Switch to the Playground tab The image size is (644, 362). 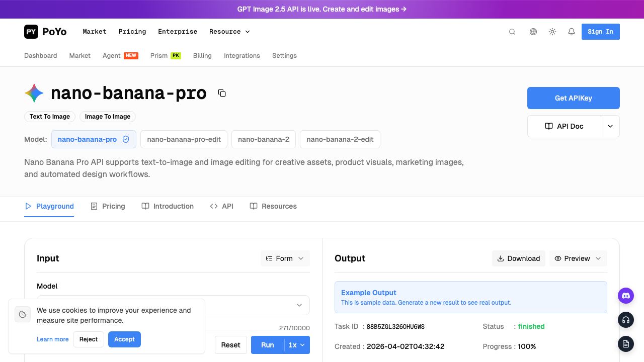pyautogui.click(x=49, y=206)
